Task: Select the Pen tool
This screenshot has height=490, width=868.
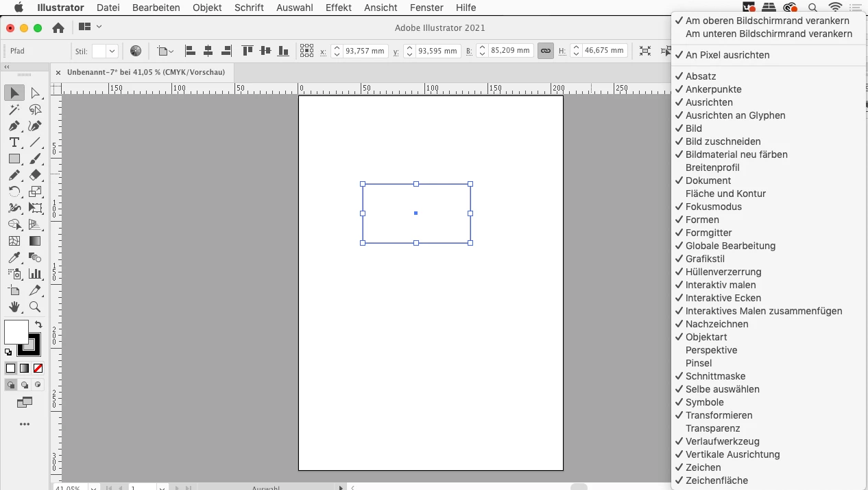Action: point(14,126)
